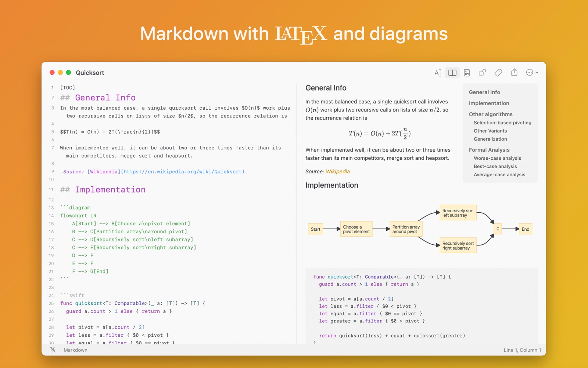The width and height of the screenshot is (588, 368).
Task: Toggle the split editor and preview view
Action: click(x=452, y=73)
